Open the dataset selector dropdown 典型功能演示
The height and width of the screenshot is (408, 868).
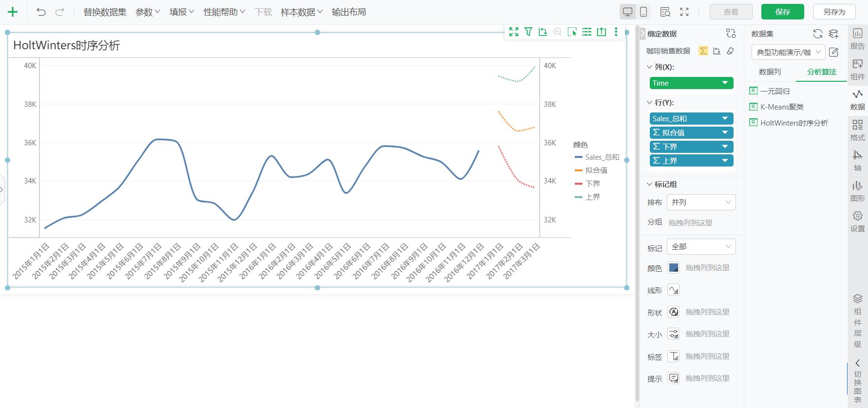coord(788,52)
